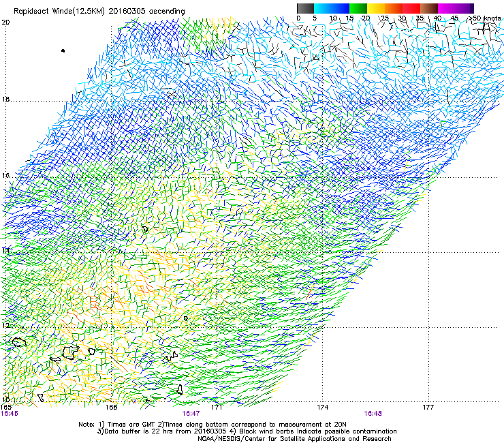This screenshot has height=443, width=504.
Task: Select the yellow 20–25 knots legend segment
Action: pos(376,8)
